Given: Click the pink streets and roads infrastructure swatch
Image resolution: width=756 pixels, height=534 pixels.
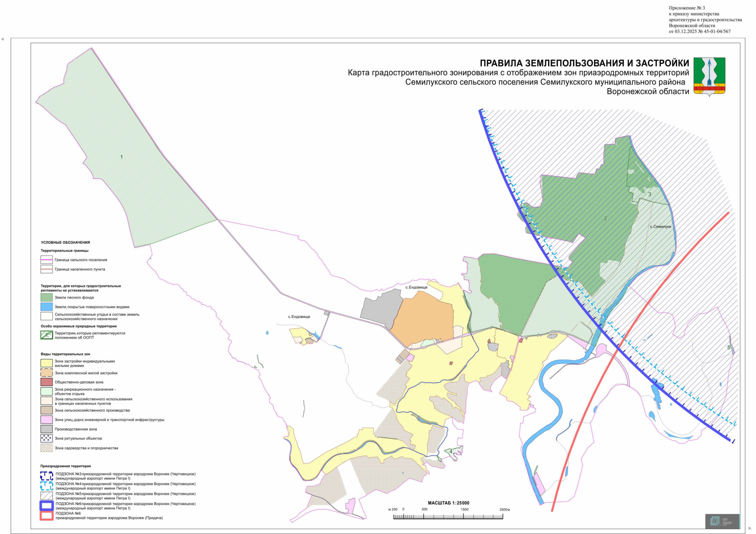Looking at the screenshot, I should (x=46, y=420).
